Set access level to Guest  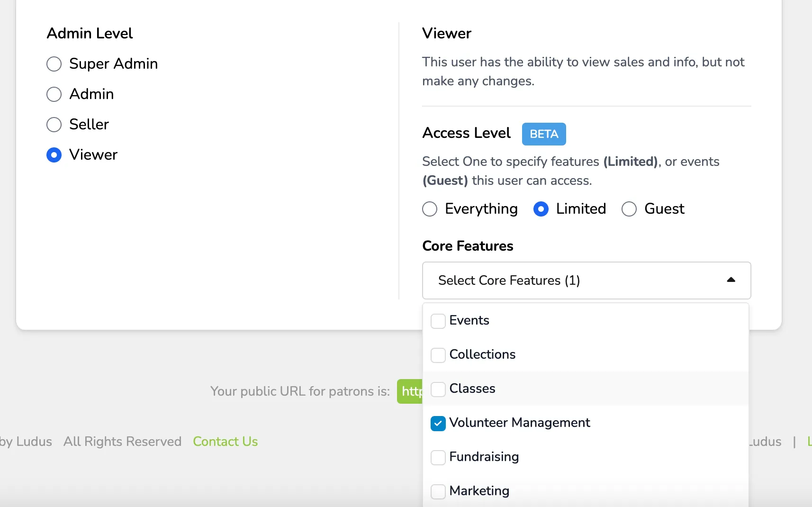coord(629,209)
